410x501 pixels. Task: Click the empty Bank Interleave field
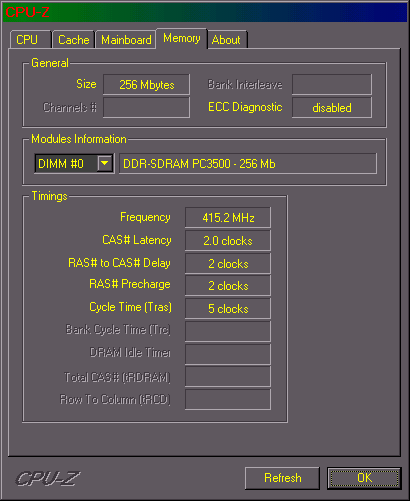click(x=332, y=84)
